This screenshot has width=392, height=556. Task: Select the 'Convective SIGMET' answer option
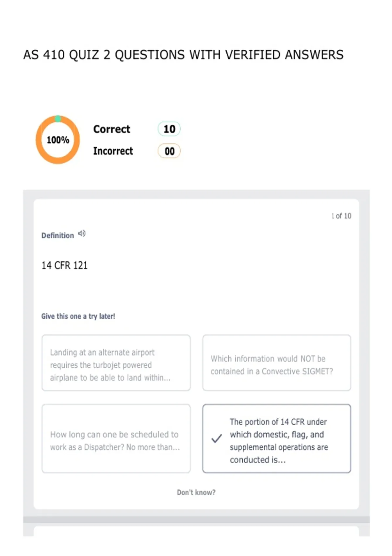277,363
